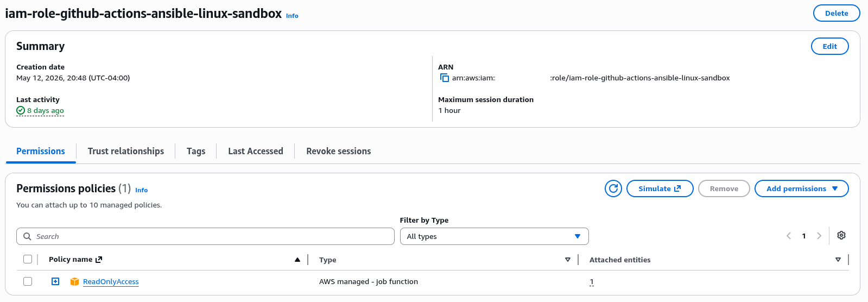The image size is (868, 302).
Task: Open the Revoke sessions tab
Action: (x=339, y=151)
